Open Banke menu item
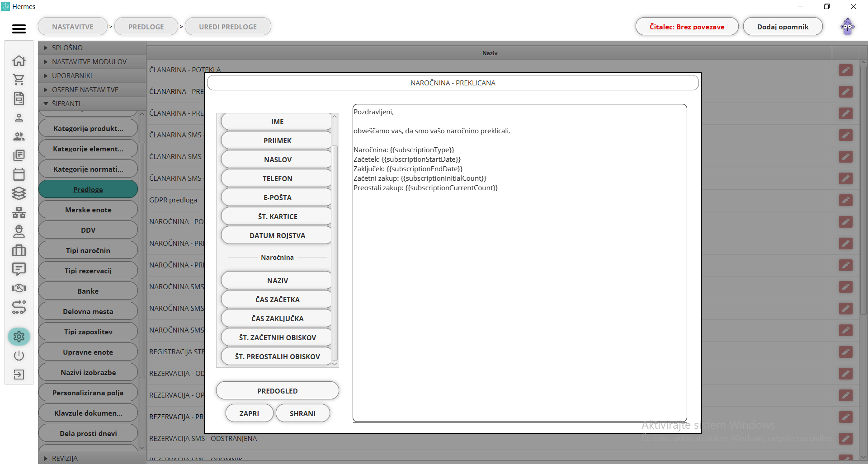Viewport: 868px width, 464px height. click(x=88, y=291)
